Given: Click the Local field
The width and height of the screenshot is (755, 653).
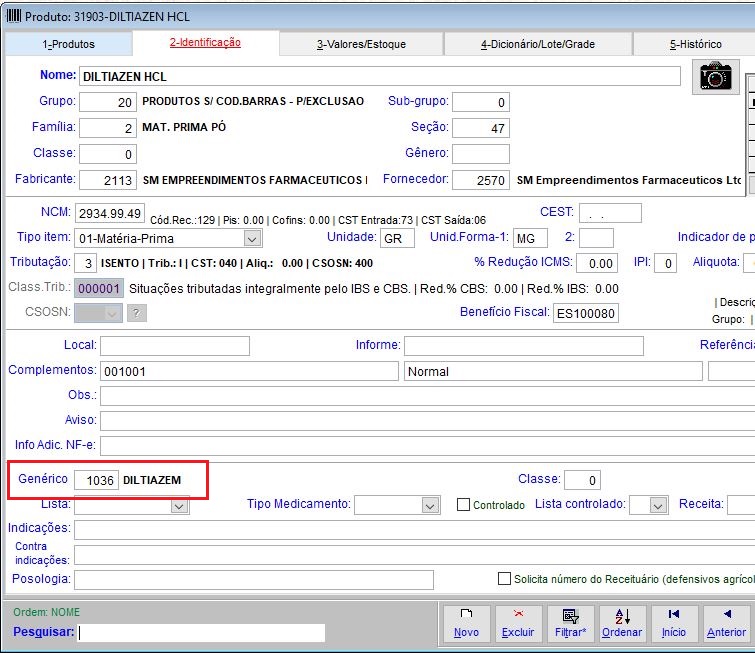Looking at the screenshot, I should point(175,346).
